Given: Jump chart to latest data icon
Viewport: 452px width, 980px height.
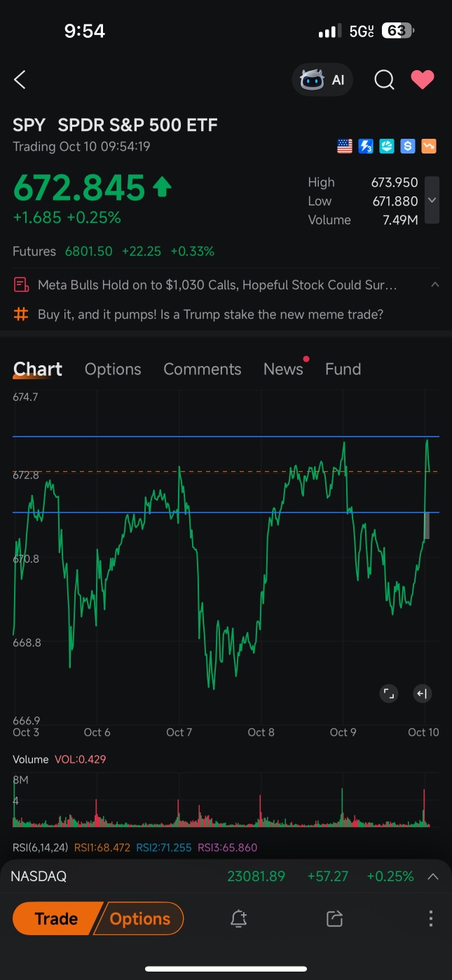Looking at the screenshot, I should pyautogui.click(x=422, y=694).
